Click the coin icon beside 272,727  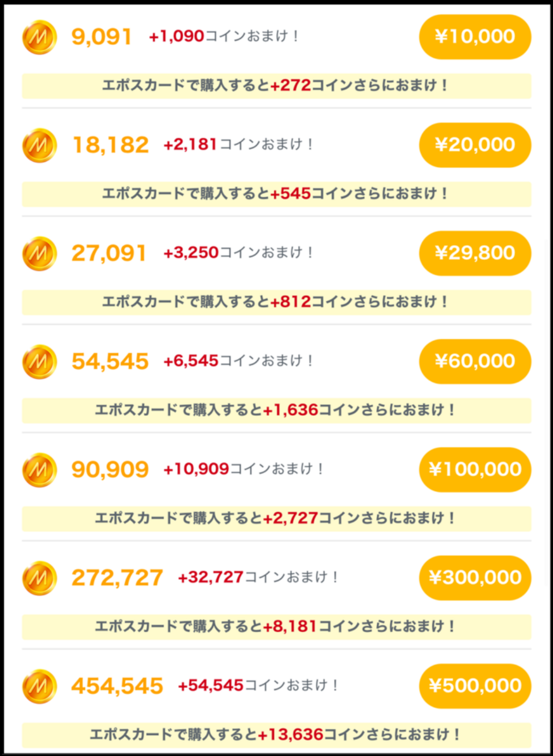pyautogui.click(x=39, y=578)
